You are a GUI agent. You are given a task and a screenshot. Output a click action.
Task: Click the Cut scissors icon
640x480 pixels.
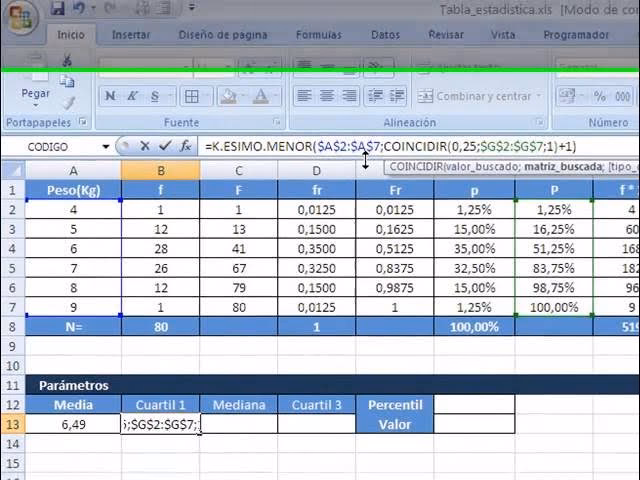68,61
